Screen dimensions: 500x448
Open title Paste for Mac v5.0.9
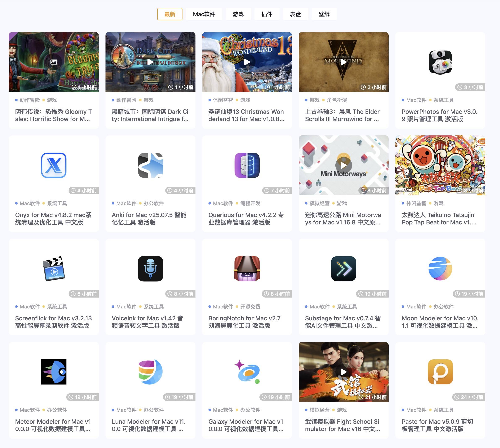pyautogui.click(x=437, y=425)
